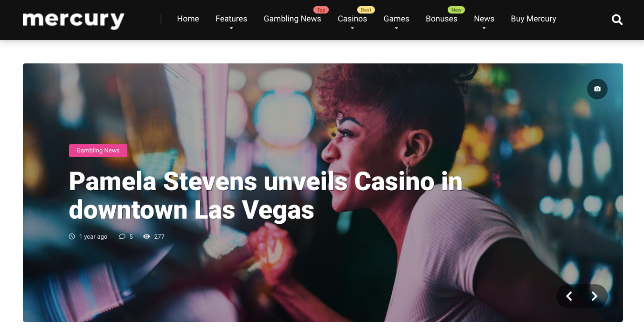Open the search magnifier icon
Viewport: 644px width, 331px height.
point(617,20)
